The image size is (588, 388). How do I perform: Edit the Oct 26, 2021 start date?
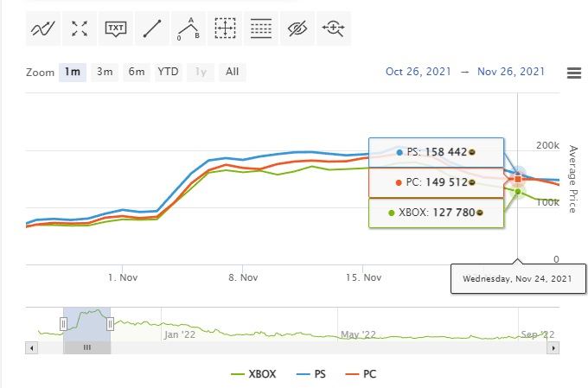pyautogui.click(x=419, y=72)
